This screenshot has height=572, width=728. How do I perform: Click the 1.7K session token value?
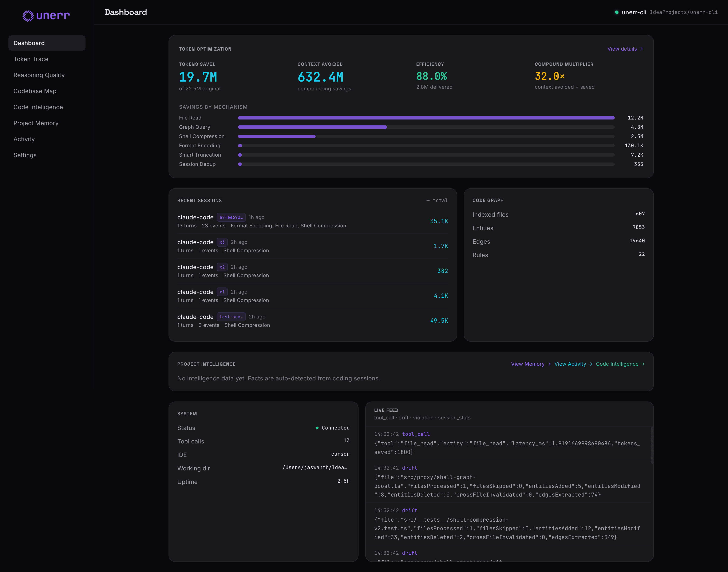click(440, 246)
